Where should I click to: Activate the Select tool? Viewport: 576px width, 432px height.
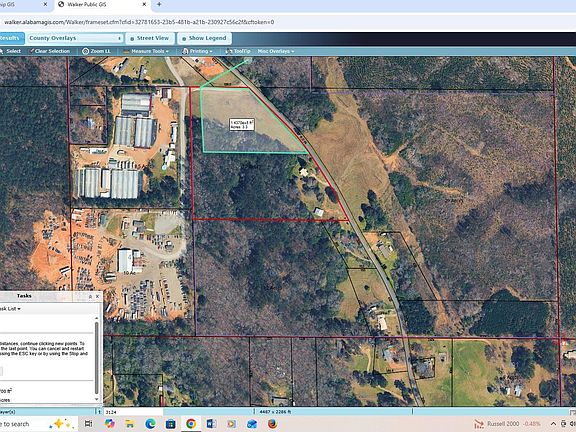coord(11,51)
